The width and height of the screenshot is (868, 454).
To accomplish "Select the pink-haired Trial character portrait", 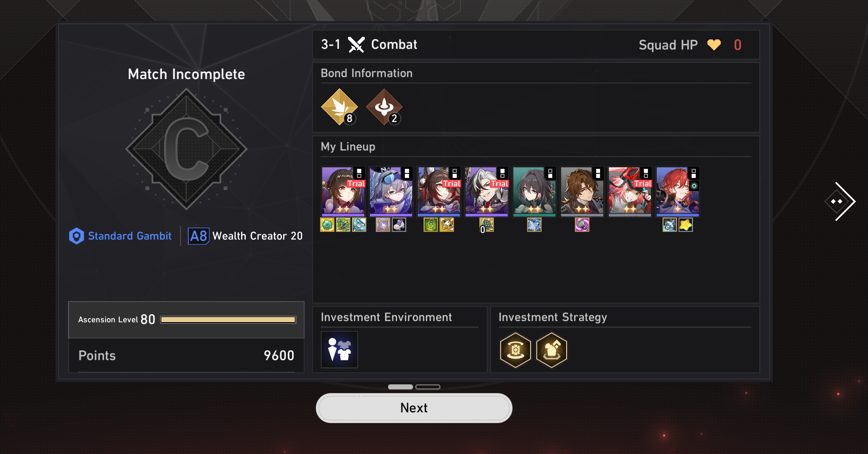I will coord(630,191).
